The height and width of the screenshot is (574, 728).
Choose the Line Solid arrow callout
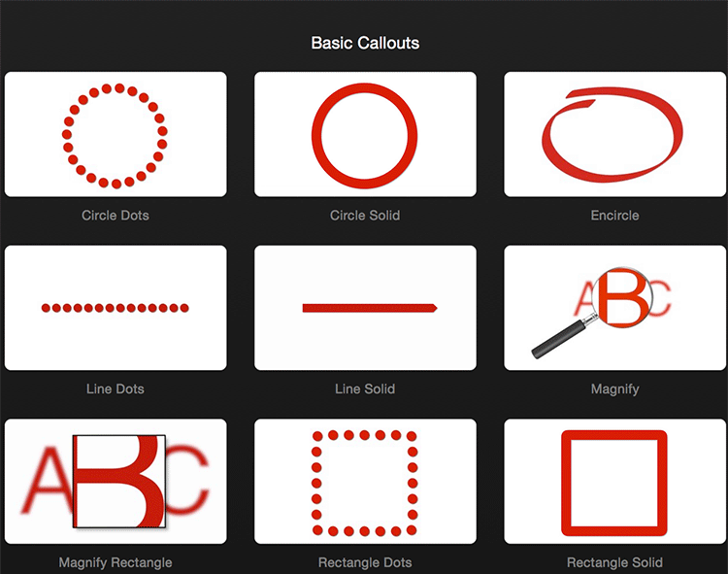pos(365,308)
